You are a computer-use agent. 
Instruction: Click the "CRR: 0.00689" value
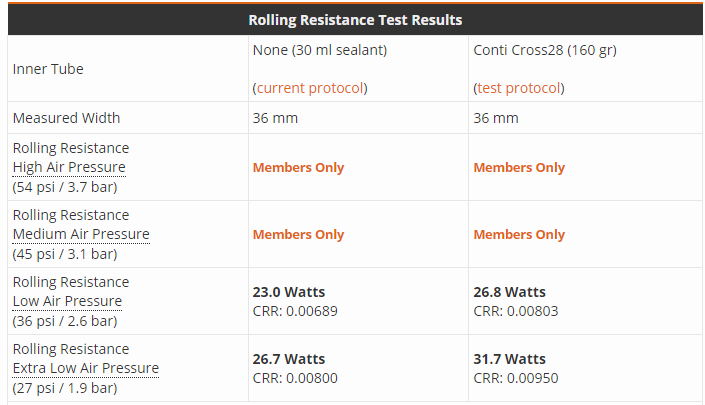295,311
